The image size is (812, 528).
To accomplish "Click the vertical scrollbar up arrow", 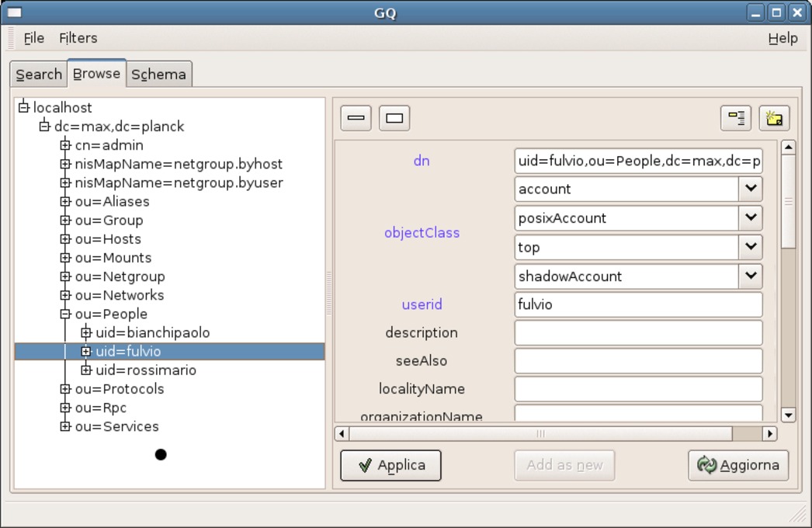I will click(x=788, y=148).
